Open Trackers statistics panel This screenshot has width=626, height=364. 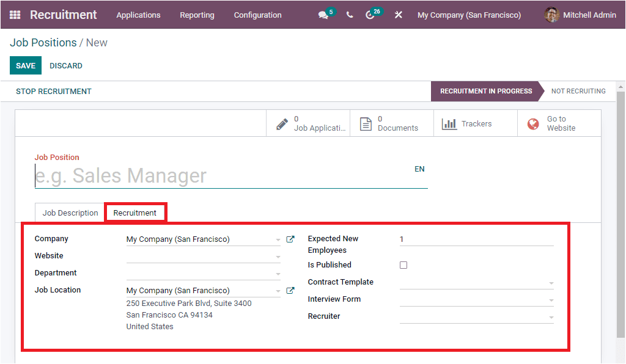pyautogui.click(x=475, y=123)
